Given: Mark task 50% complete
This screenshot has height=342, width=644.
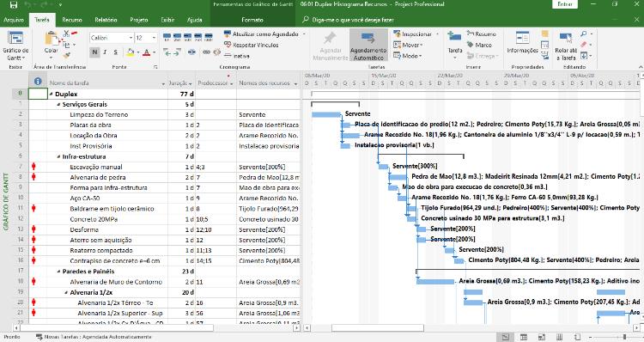Looking at the screenshot, I should click(187, 37).
